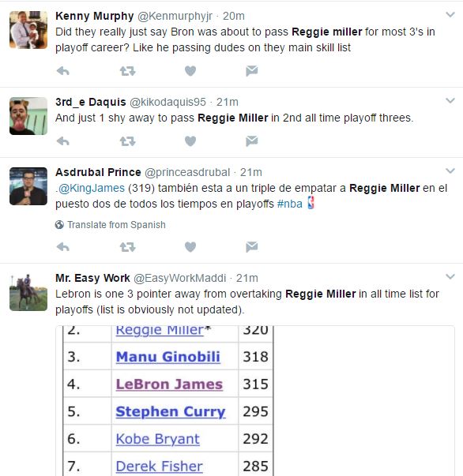Expand options menu for 3rd_e Daquis tweet
463x476 pixels.
pos(450,100)
